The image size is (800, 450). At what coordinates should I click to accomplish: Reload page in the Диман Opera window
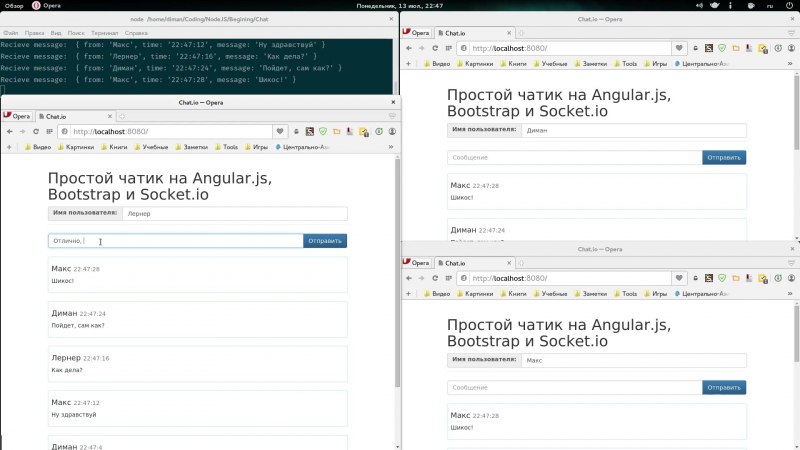(435, 48)
